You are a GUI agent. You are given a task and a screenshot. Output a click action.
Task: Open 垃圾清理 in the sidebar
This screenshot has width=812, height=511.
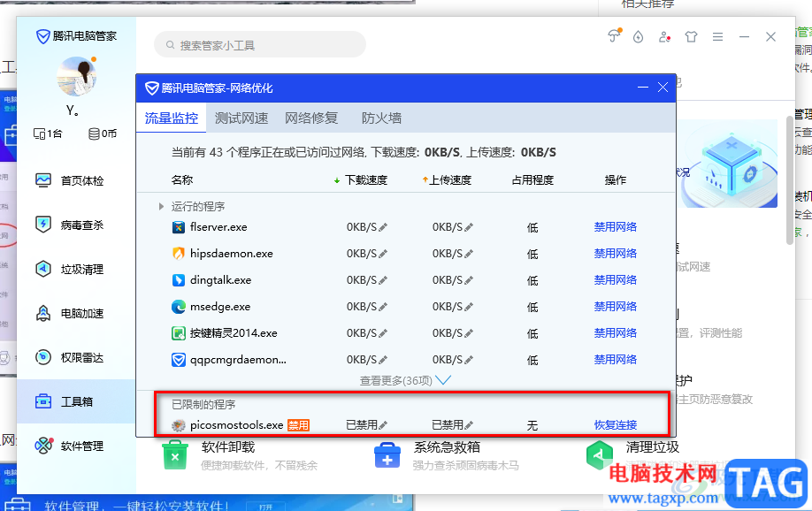click(69, 270)
